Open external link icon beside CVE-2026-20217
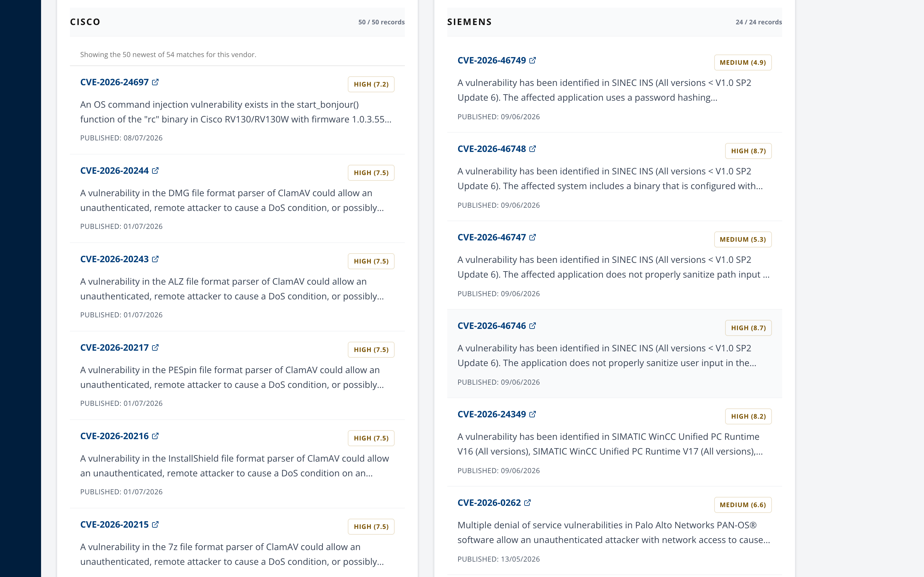The width and height of the screenshot is (924, 577). pyautogui.click(x=155, y=348)
